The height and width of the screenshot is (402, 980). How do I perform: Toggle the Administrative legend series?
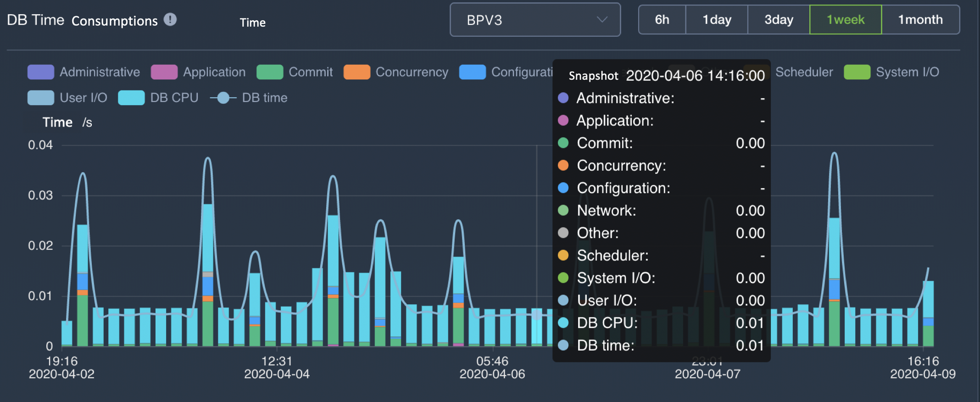tap(41, 72)
